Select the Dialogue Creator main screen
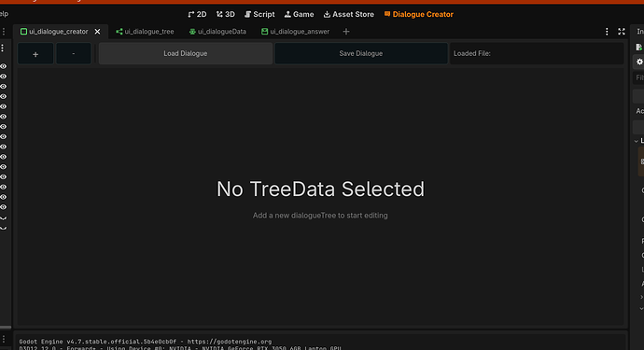 pos(418,14)
